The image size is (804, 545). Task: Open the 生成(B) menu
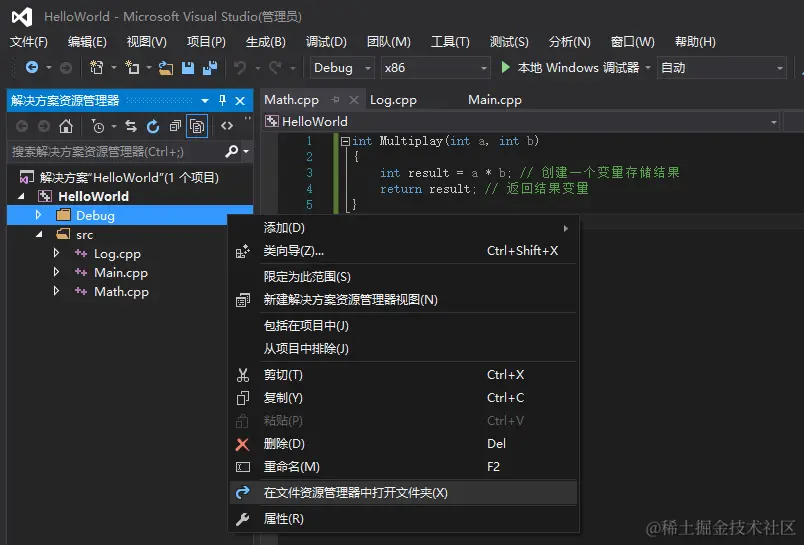[x=266, y=42]
